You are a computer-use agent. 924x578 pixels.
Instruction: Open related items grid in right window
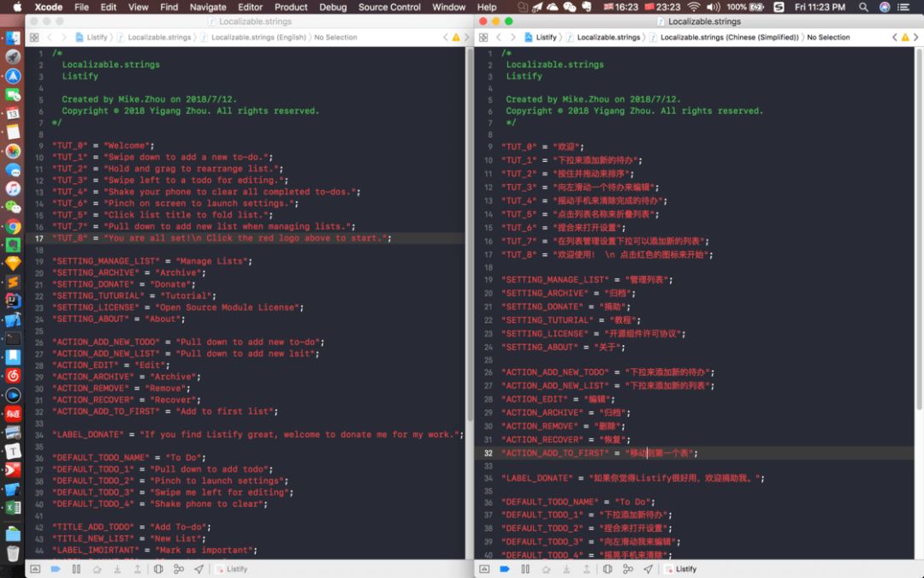point(483,37)
